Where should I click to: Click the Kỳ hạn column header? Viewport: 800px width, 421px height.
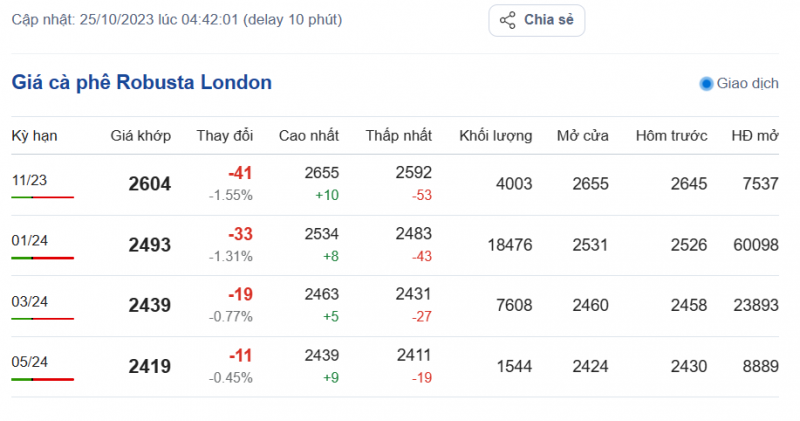33,135
